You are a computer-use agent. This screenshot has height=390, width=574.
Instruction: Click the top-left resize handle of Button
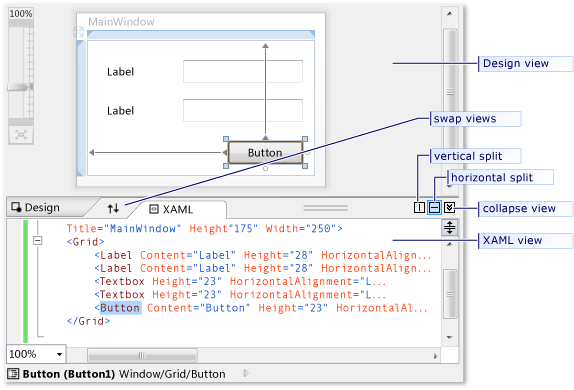[x=226, y=139]
